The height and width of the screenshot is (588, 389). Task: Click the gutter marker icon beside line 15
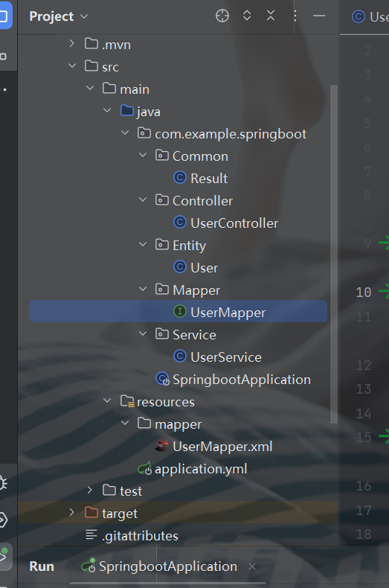pyautogui.click(x=384, y=436)
